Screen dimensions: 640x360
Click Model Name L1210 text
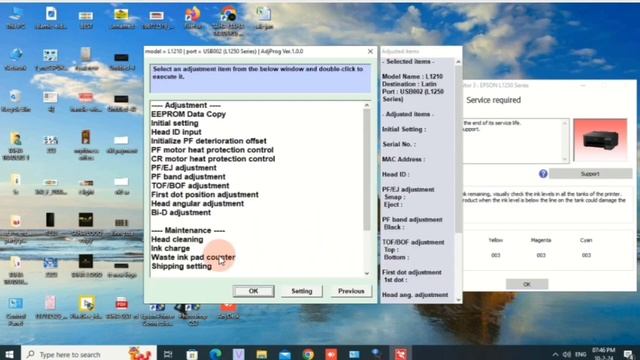tap(412, 76)
